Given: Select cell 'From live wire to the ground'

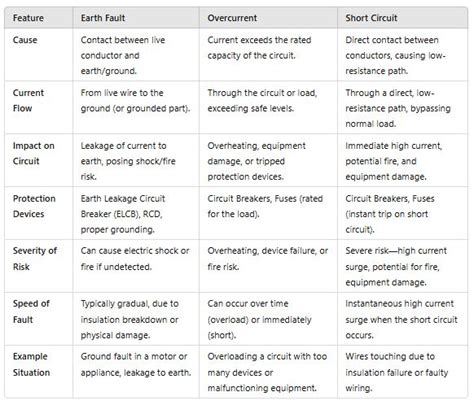Looking at the screenshot, I should point(135,100).
